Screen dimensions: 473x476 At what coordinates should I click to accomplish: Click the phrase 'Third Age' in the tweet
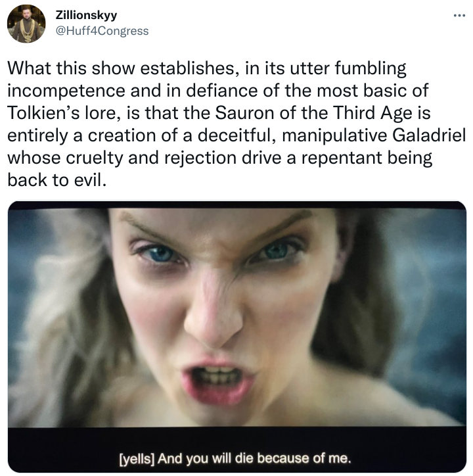click(371, 113)
